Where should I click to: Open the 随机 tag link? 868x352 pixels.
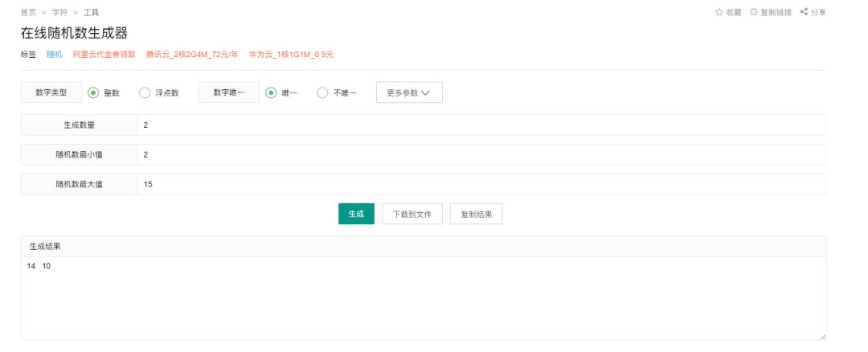pos(55,55)
